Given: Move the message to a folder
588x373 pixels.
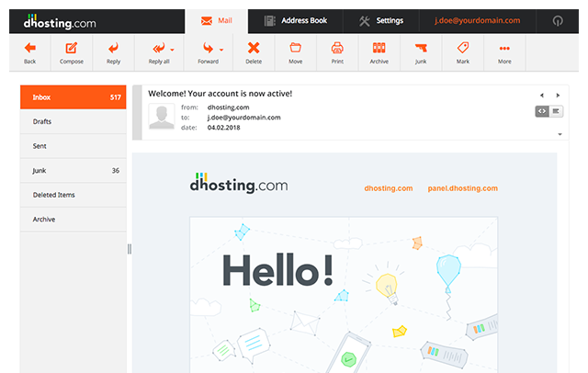Looking at the screenshot, I should [295, 52].
